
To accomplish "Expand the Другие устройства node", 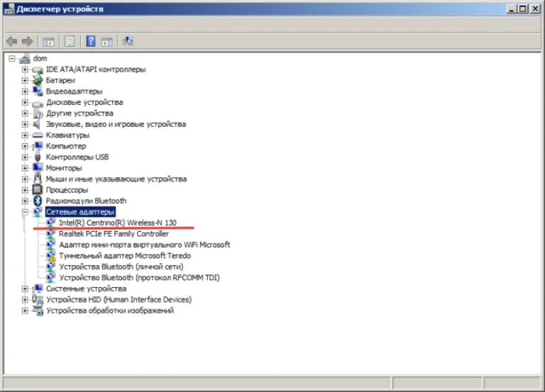I will pyautogui.click(x=25, y=113).
